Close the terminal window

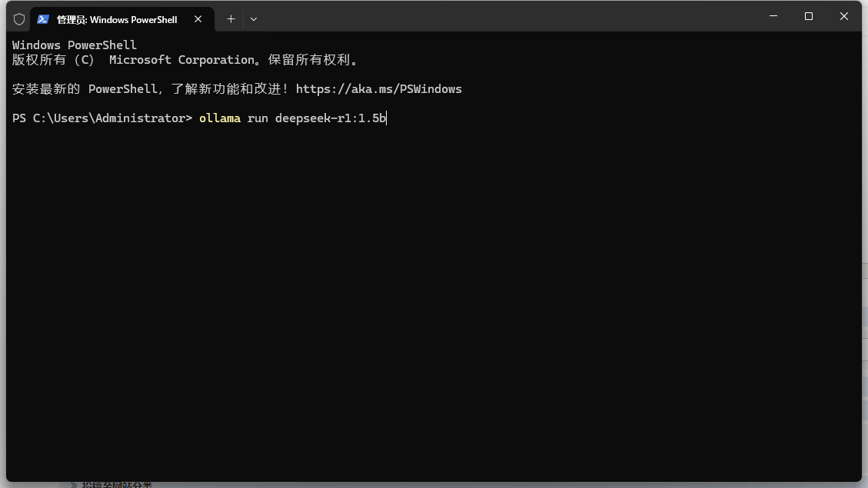(x=843, y=17)
